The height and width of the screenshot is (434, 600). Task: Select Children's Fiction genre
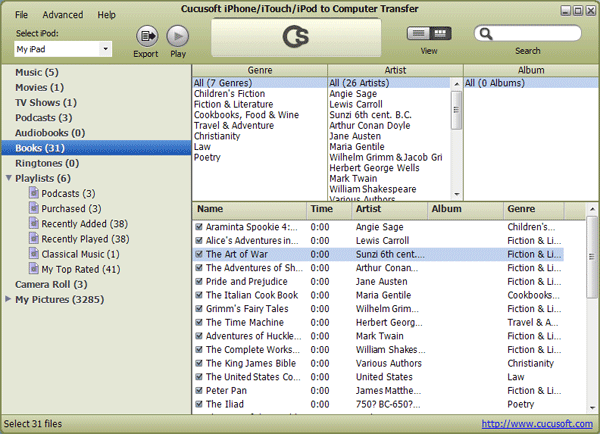click(x=229, y=94)
